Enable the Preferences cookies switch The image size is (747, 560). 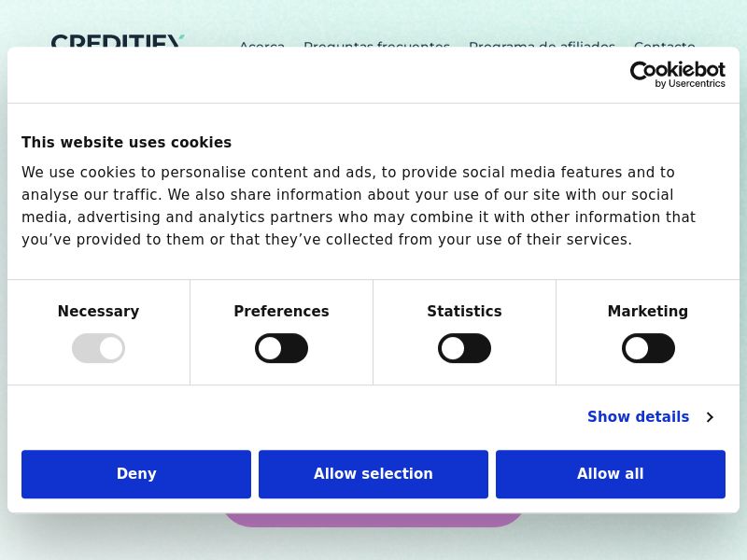[x=281, y=348]
